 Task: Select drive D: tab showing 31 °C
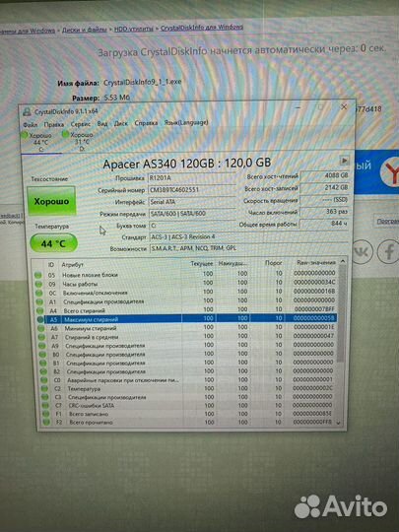(81, 141)
